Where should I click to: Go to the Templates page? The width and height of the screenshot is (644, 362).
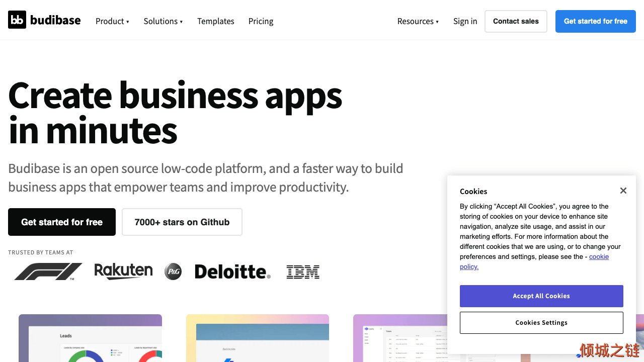(216, 21)
